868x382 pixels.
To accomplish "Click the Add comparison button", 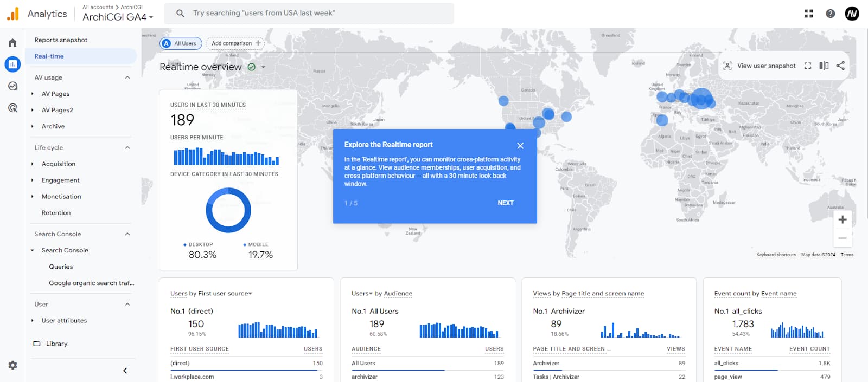I will (x=235, y=43).
